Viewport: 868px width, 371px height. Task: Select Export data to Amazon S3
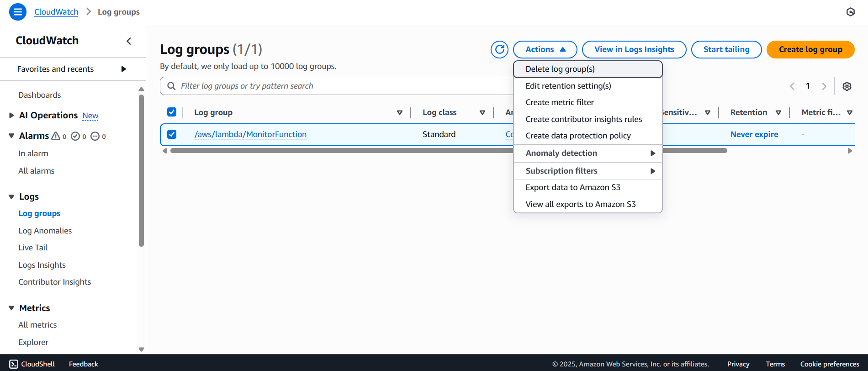click(x=573, y=187)
